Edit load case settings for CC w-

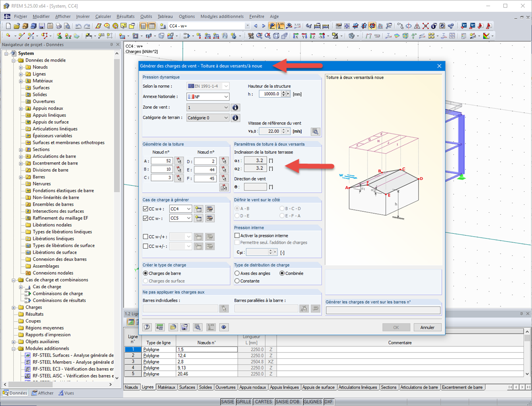pos(210,218)
